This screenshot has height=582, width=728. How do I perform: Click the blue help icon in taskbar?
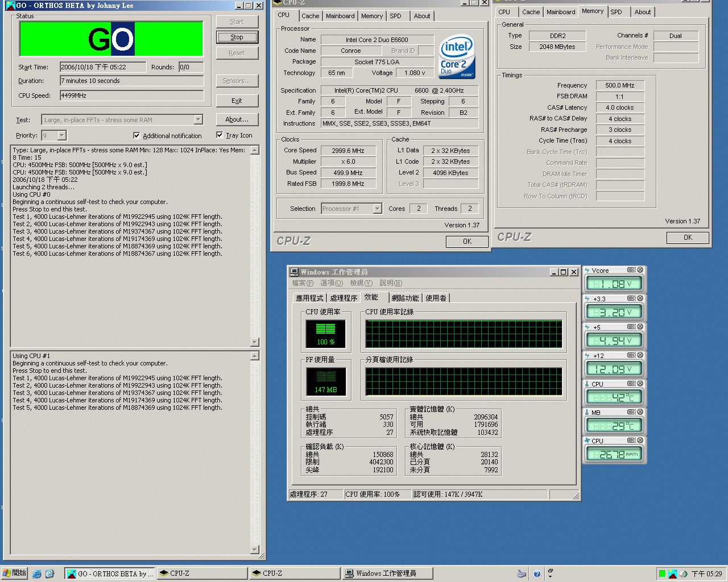tap(537, 574)
